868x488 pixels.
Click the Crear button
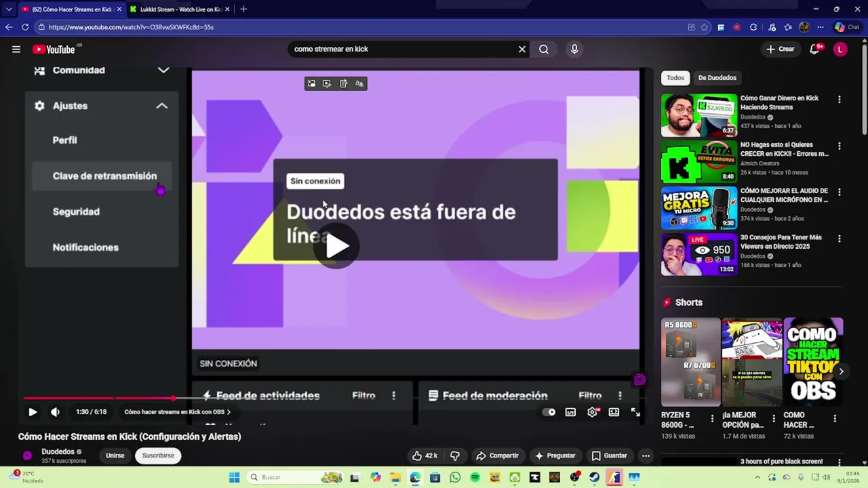tap(780, 49)
